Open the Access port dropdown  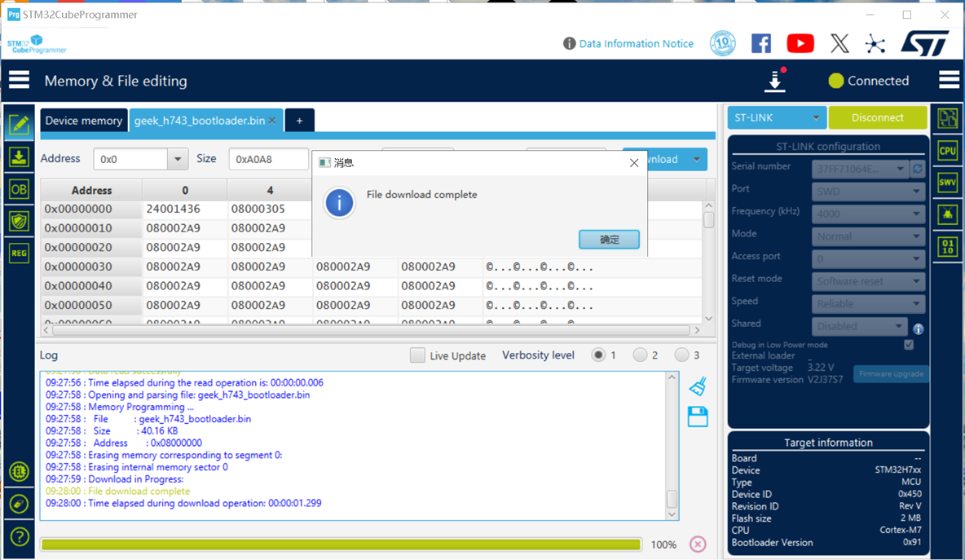[x=868, y=259]
